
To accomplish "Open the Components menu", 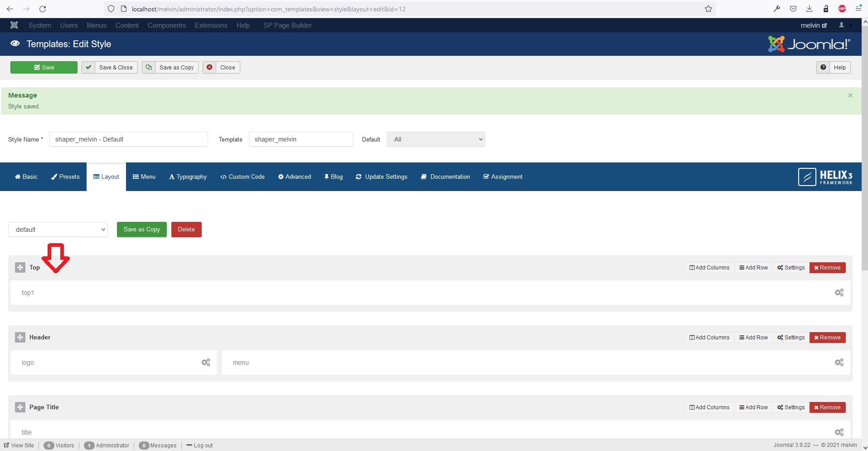I will pyautogui.click(x=166, y=25).
